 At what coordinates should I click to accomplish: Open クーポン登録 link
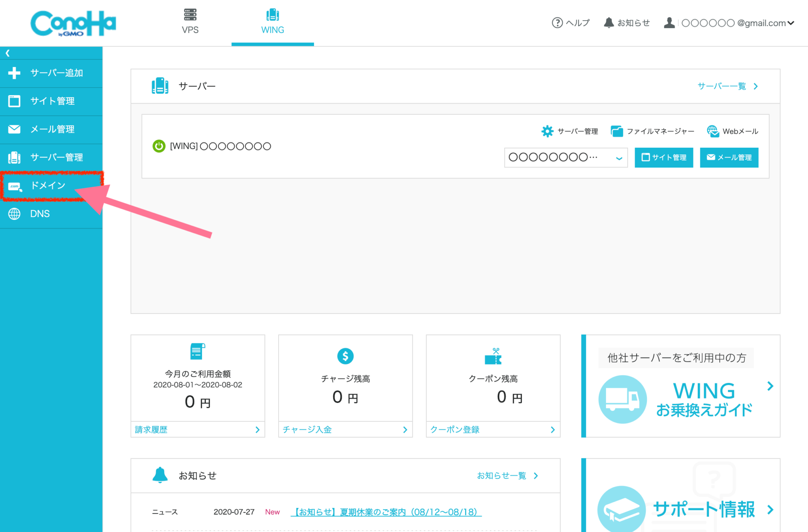point(455,430)
